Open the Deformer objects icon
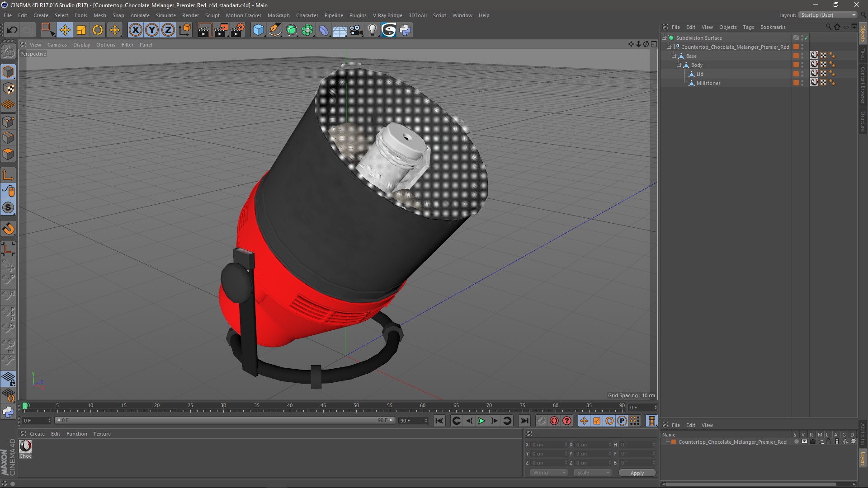The width and height of the screenshot is (868, 488). coord(324,30)
